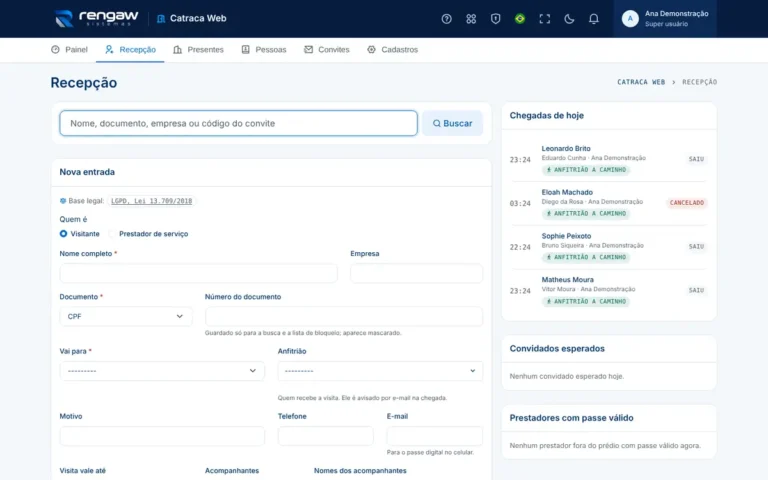768x480 pixels.
Task: Open the Painel tab
Action: [69, 49]
